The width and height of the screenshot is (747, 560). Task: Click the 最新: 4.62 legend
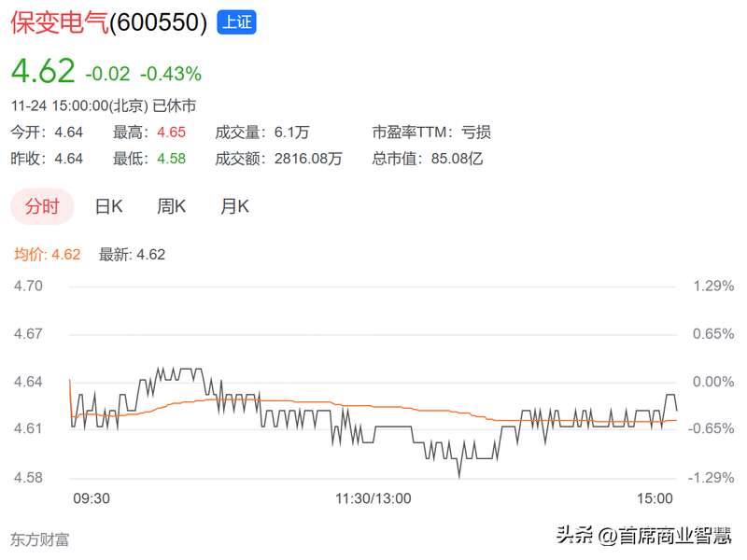pos(132,254)
